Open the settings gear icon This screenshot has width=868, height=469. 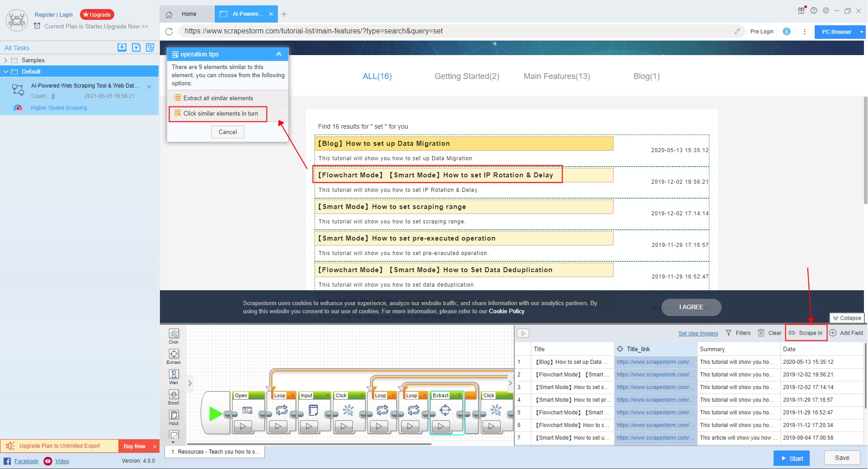click(826, 10)
